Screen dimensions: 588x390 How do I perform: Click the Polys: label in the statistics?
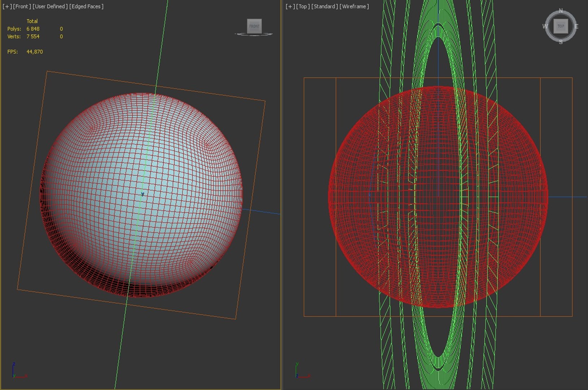click(x=14, y=29)
